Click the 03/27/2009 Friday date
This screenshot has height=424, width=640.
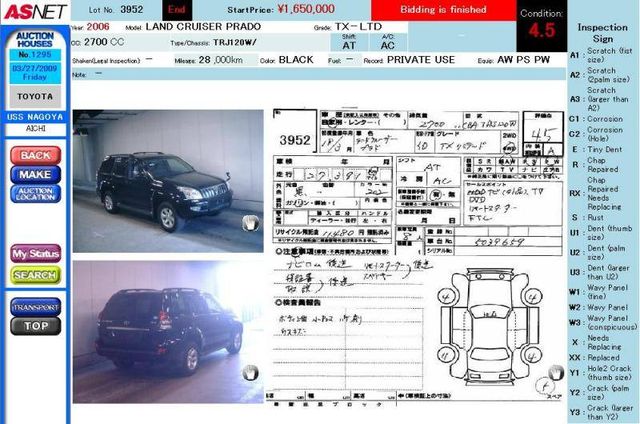(35, 73)
